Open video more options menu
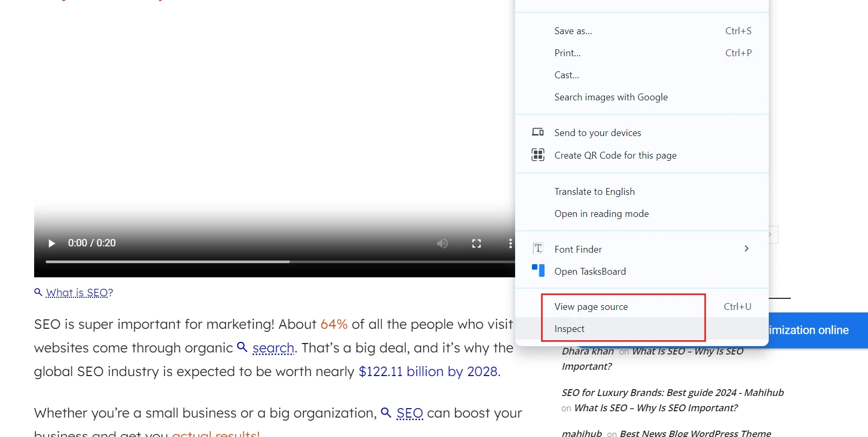 click(x=510, y=243)
